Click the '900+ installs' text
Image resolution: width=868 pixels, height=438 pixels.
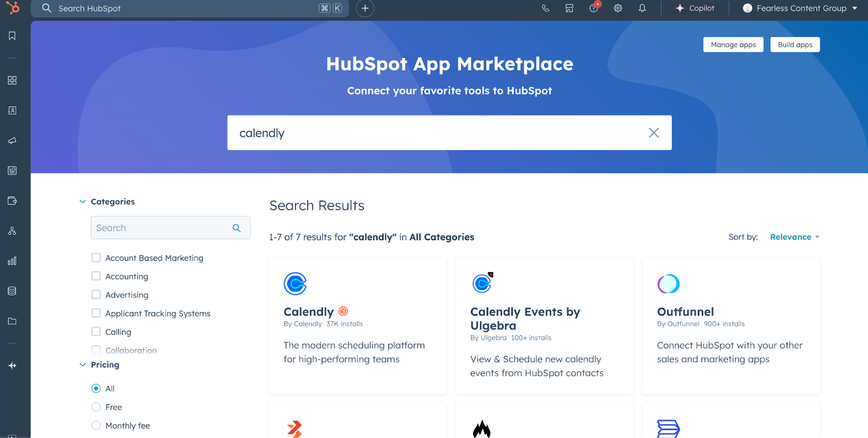724,324
